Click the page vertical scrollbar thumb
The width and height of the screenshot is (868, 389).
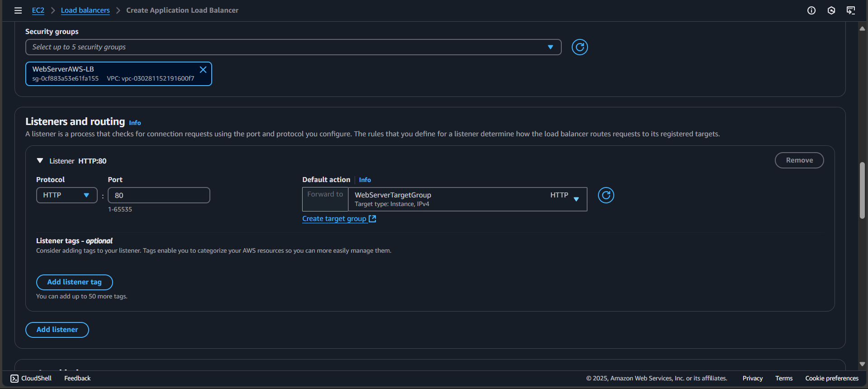coord(862,190)
